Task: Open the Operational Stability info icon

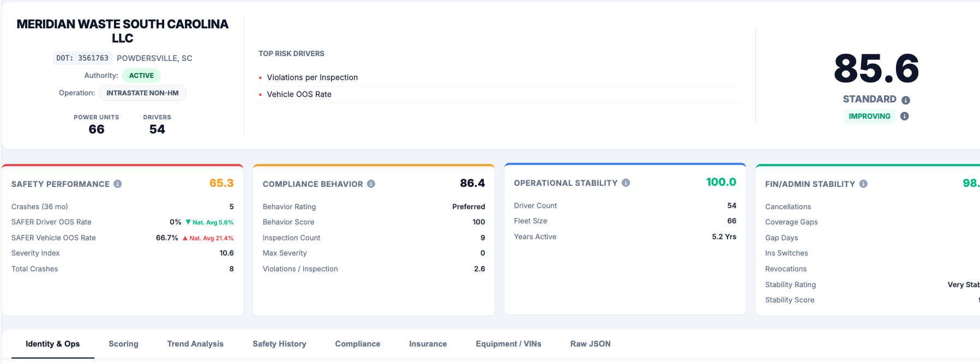Action: pyautogui.click(x=626, y=183)
